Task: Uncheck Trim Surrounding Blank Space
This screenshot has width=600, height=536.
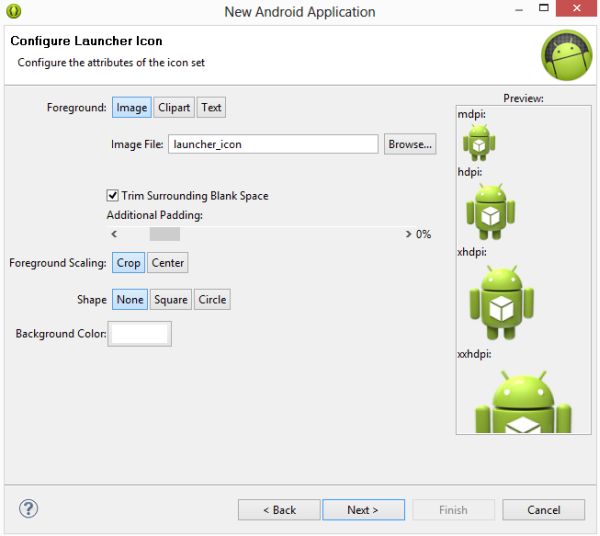Action: [x=112, y=196]
